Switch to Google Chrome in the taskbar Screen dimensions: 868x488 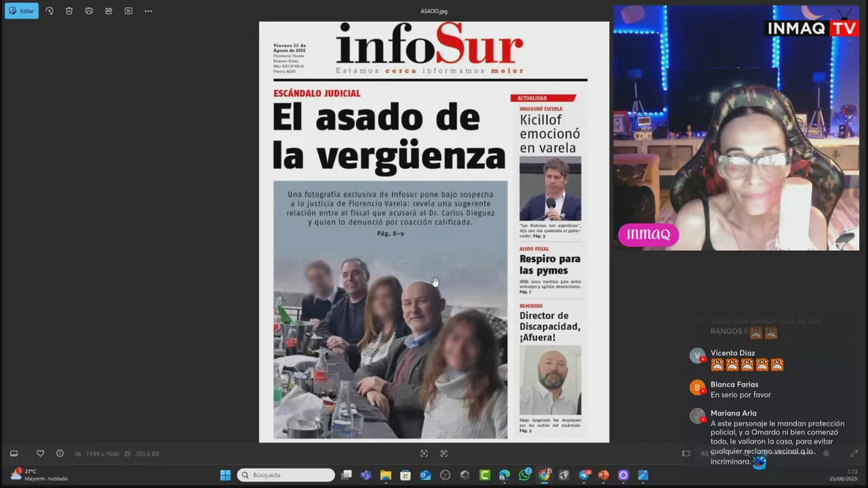(544, 475)
